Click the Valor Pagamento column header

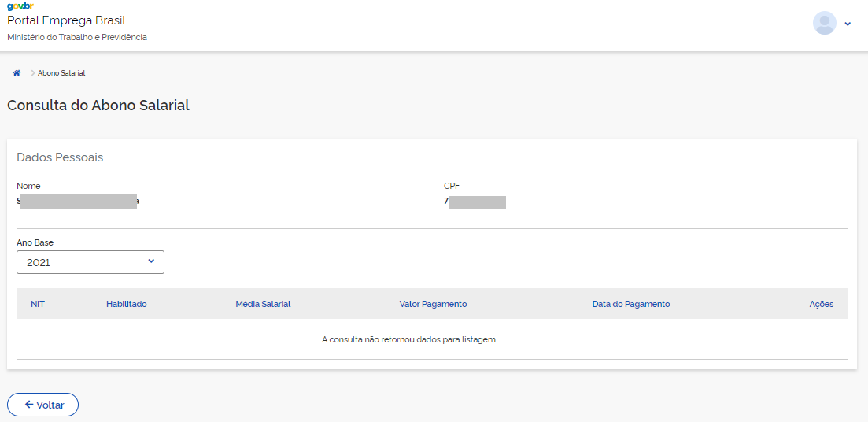(x=433, y=304)
